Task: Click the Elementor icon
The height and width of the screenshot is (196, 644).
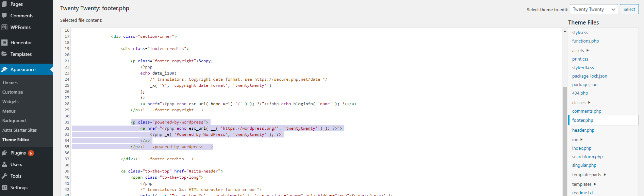Action: click(4, 43)
